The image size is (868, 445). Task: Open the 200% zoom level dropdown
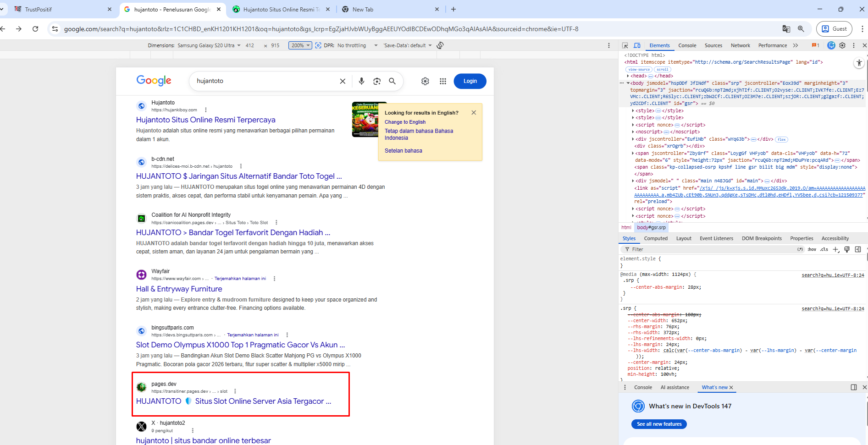pos(300,45)
